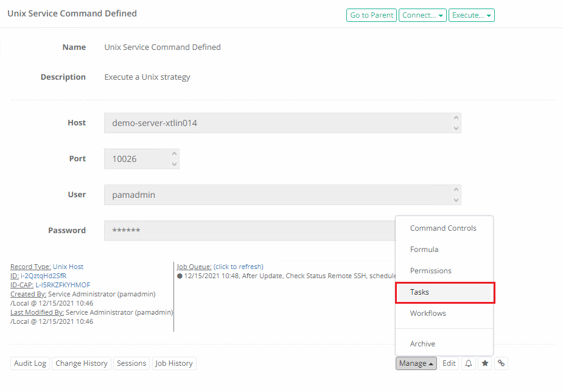View the Change History
Viewport: 563px width, 392px height.
[x=82, y=363]
